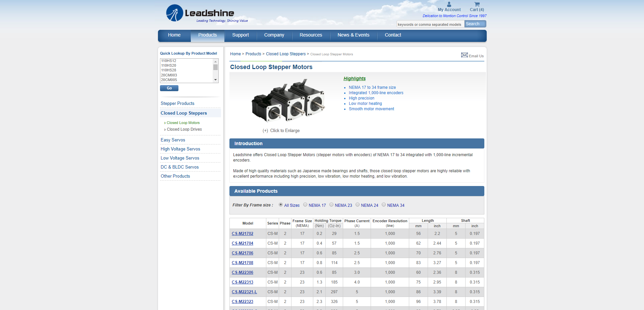Open the CS-M21708 model link
The height and width of the screenshot is (310, 644).
pos(243,263)
